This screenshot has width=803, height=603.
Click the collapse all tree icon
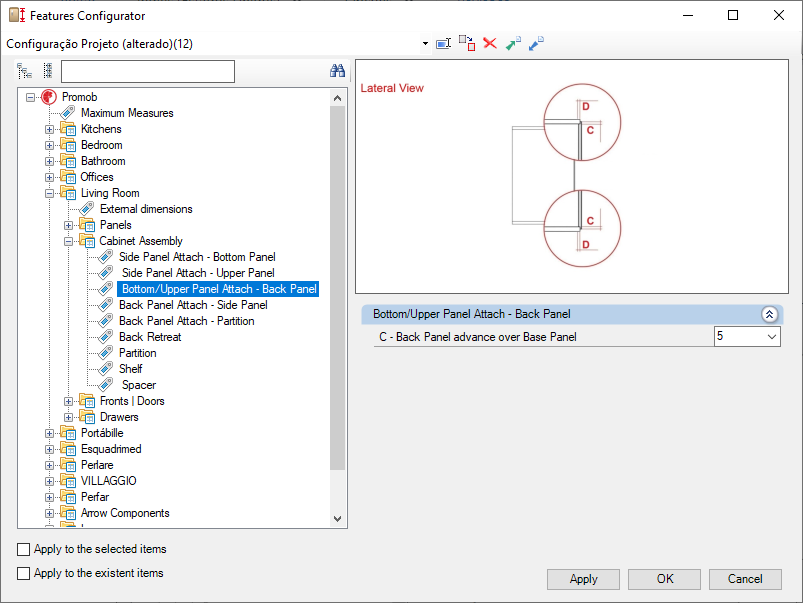point(48,71)
